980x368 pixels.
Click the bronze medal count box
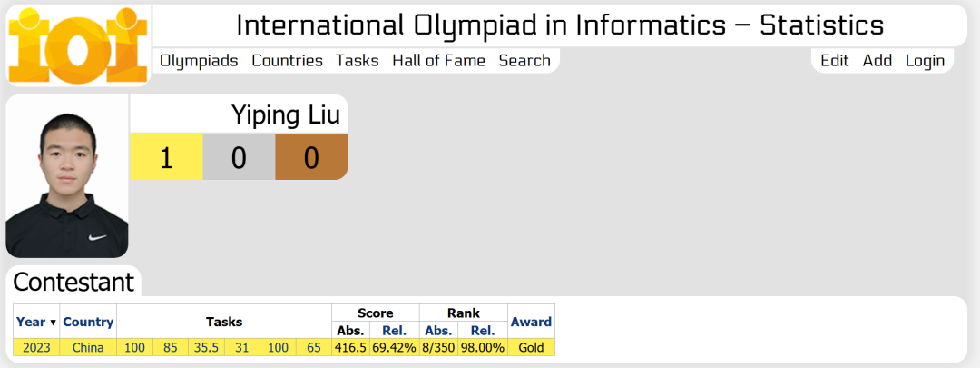tap(311, 157)
